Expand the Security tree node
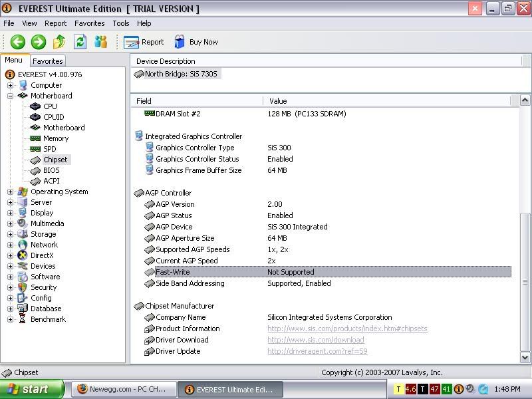 10,287
